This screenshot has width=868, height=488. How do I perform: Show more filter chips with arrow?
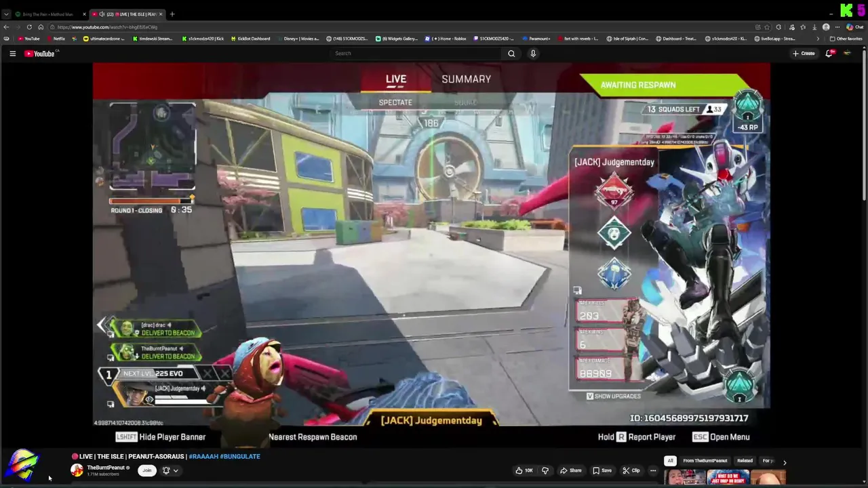pos(785,462)
